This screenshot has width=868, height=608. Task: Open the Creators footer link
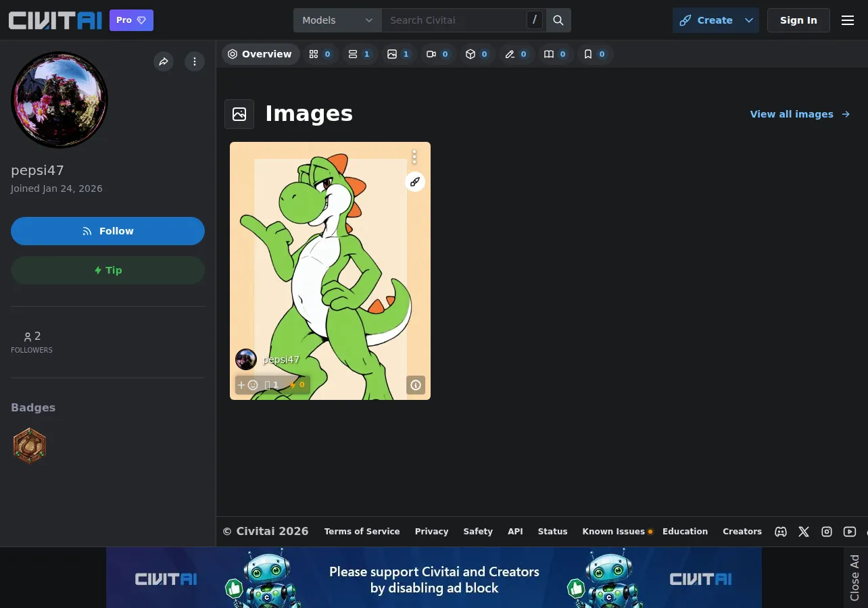[x=742, y=532]
